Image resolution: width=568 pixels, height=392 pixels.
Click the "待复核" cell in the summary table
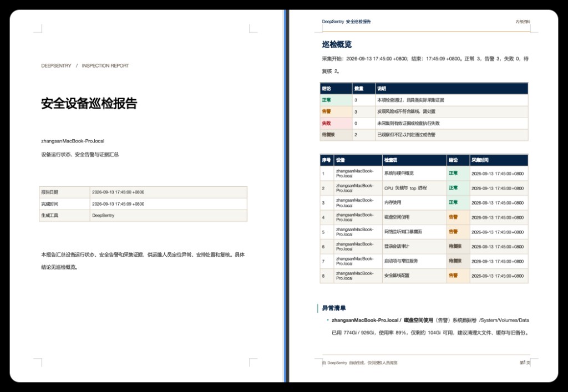336,135
